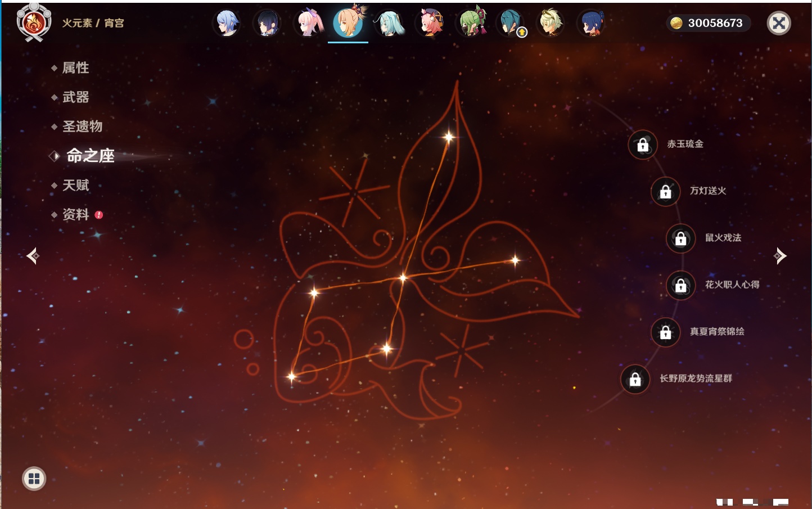Click the lock icon beside 花火职人心得
812x509 pixels.
click(681, 285)
